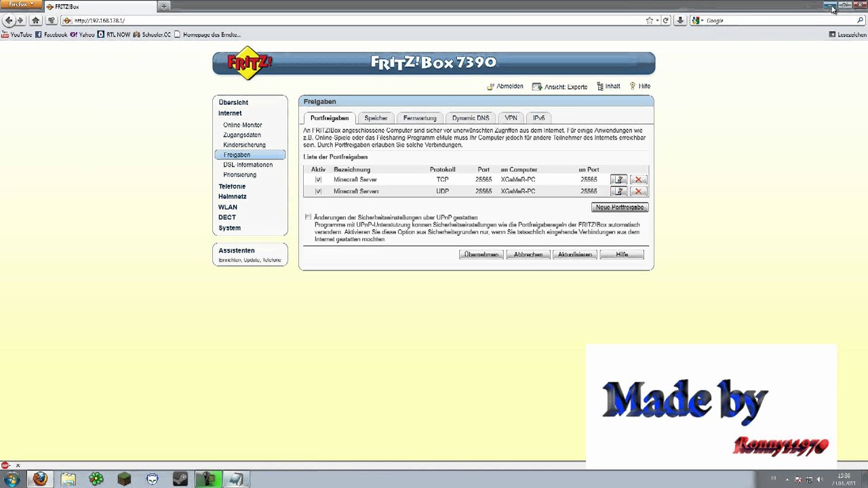Viewport: 868px width, 488px height.
Task: Click the search magnifier in Google box
Action: click(x=861, y=20)
